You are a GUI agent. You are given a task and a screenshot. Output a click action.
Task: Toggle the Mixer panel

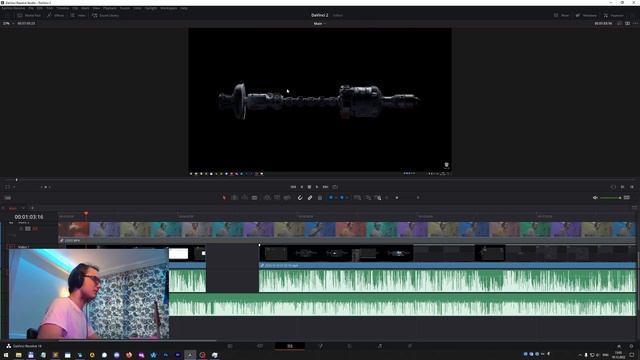(x=561, y=16)
